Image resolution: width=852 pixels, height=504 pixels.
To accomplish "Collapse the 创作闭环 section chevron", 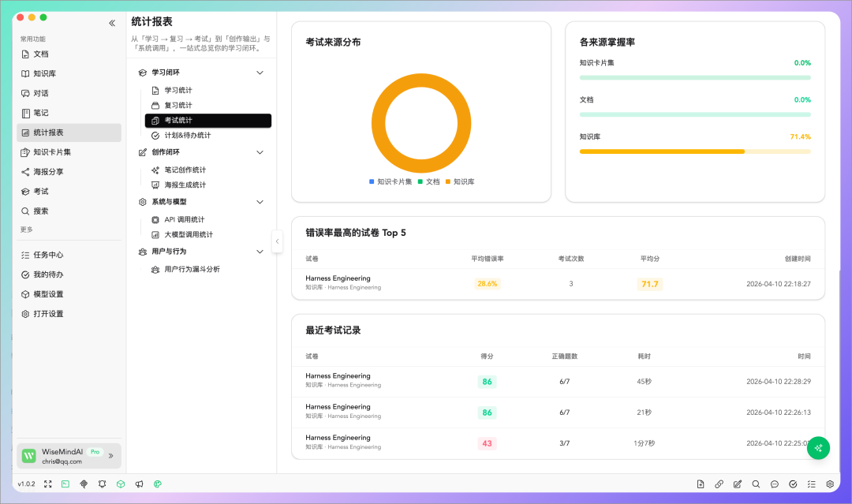I will (260, 152).
